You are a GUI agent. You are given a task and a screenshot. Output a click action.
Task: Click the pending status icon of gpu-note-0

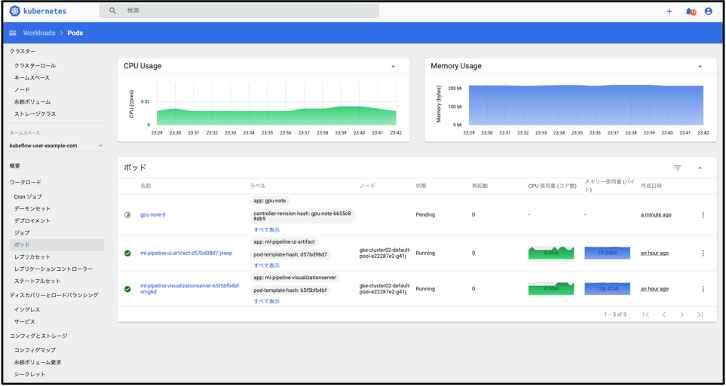127,215
